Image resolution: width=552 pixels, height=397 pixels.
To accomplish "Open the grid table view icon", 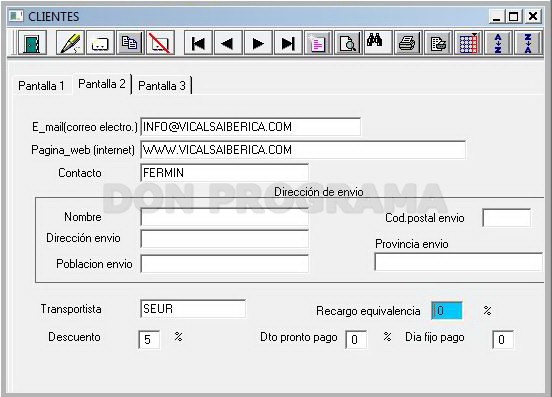I will (469, 43).
